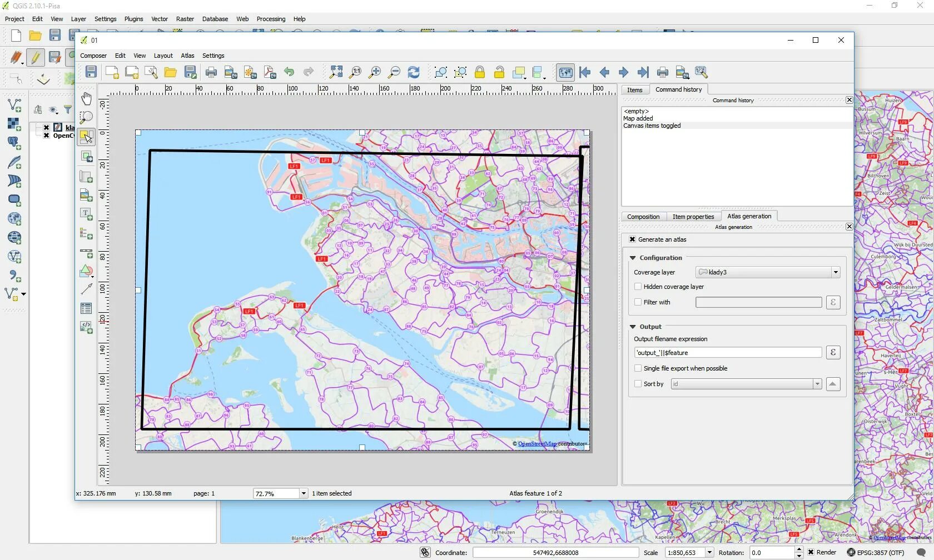This screenshot has width=934, height=560.
Task: Zoom to 100% in composer
Action: [x=355, y=72]
